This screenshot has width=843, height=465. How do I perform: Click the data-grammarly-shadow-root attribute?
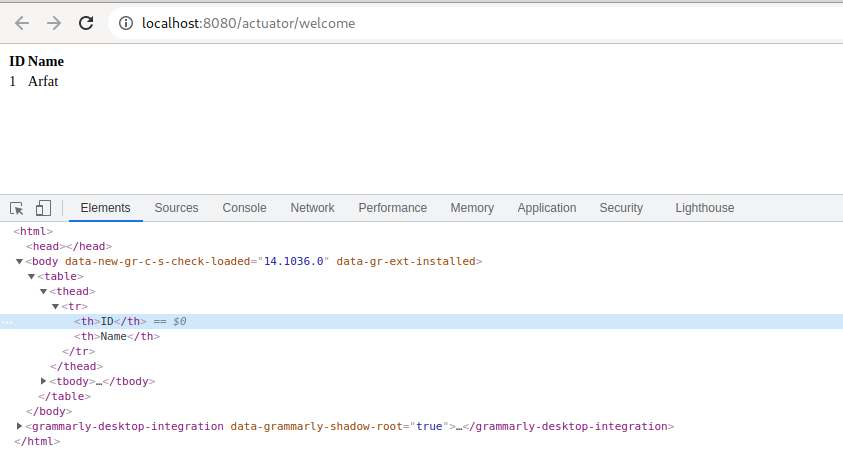317,426
